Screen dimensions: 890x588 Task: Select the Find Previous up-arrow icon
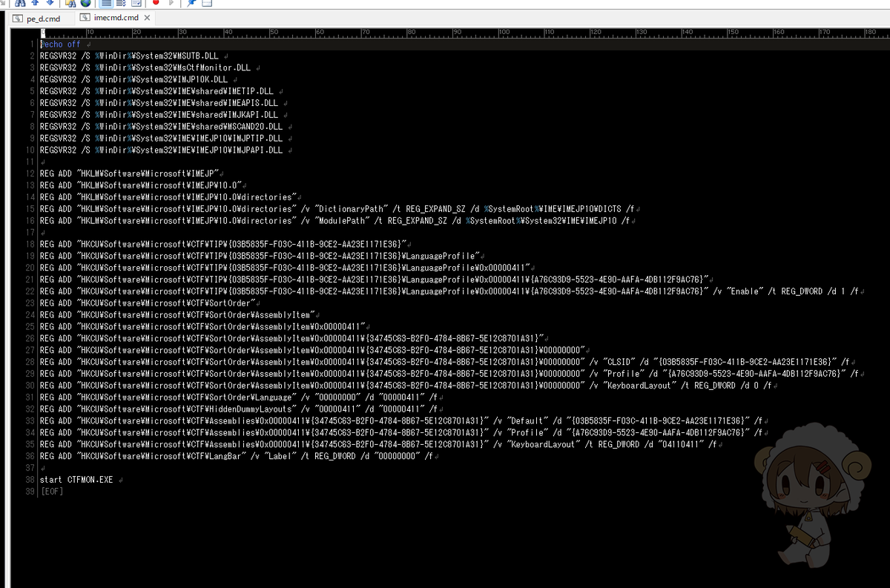point(34,4)
